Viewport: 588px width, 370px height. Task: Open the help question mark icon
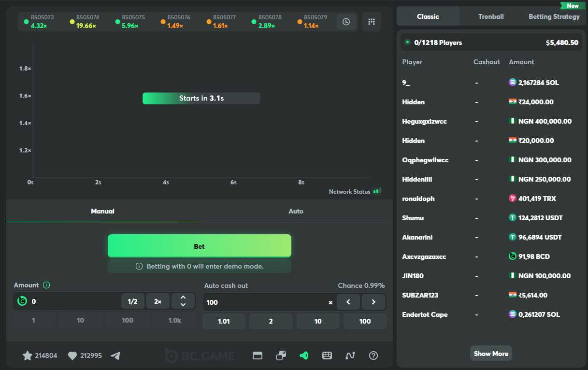pos(373,356)
